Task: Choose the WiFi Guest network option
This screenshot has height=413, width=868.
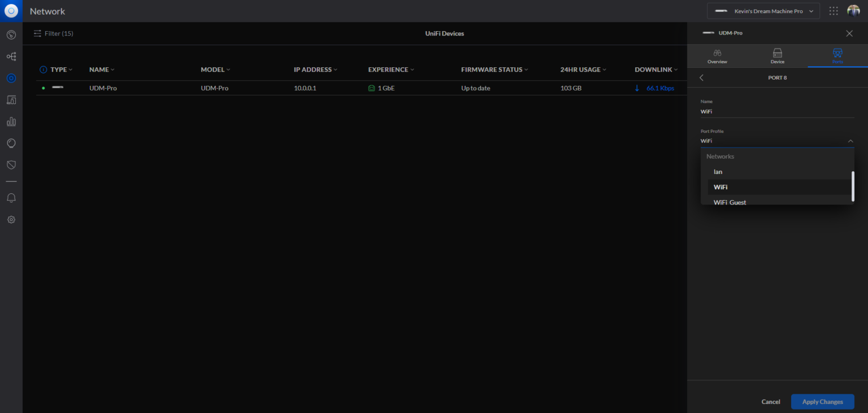Action: click(x=778, y=202)
